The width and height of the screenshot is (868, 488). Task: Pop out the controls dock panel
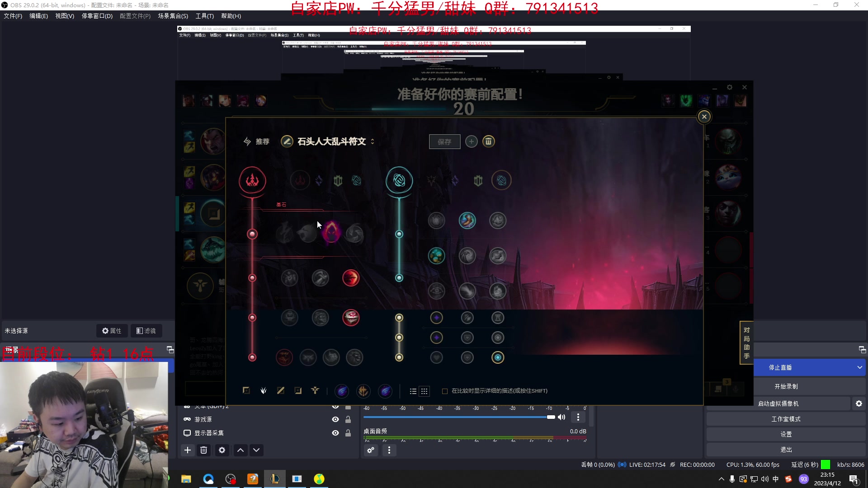862,350
